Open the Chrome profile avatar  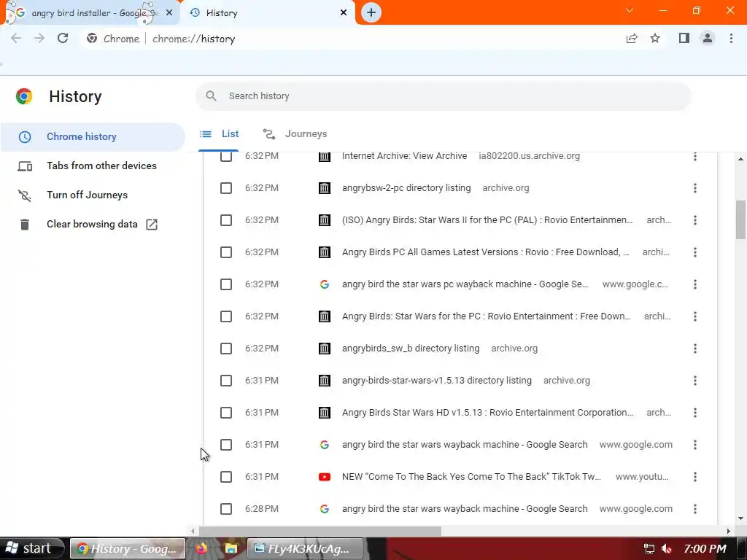708,38
